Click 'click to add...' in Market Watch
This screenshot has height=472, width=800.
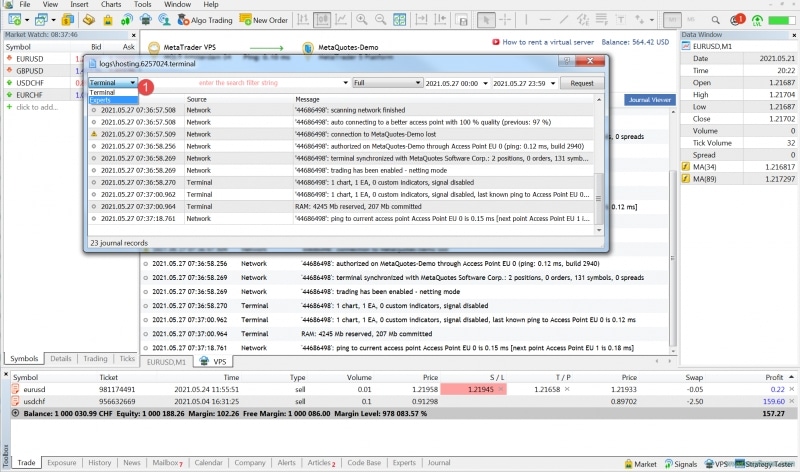click(x=37, y=107)
